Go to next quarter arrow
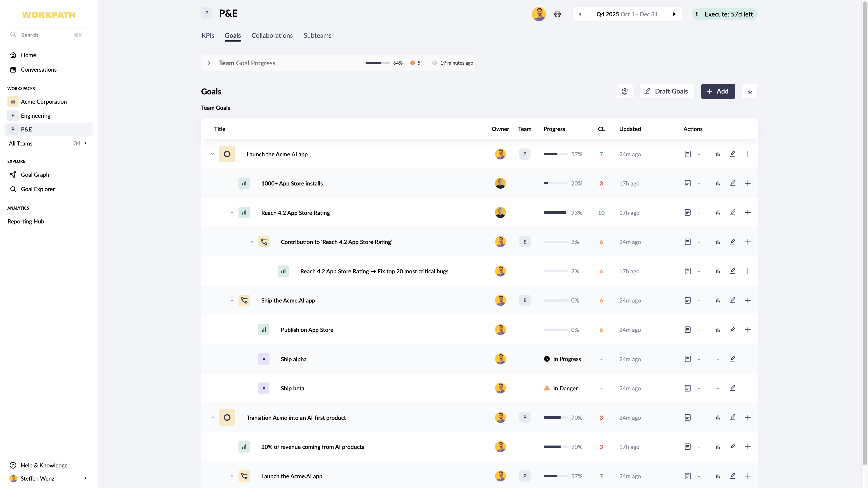The image size is (868, 488). point(674,14)
